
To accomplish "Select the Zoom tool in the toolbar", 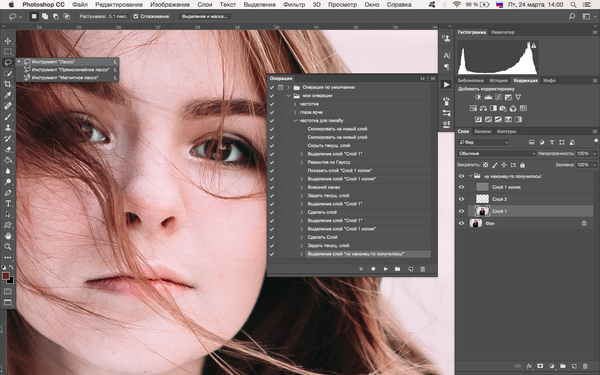I will pyautogui.click(x=8, y=246).
